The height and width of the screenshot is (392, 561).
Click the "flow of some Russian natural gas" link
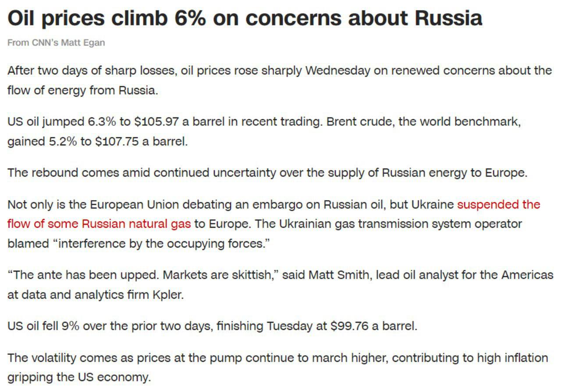point(99,224)
